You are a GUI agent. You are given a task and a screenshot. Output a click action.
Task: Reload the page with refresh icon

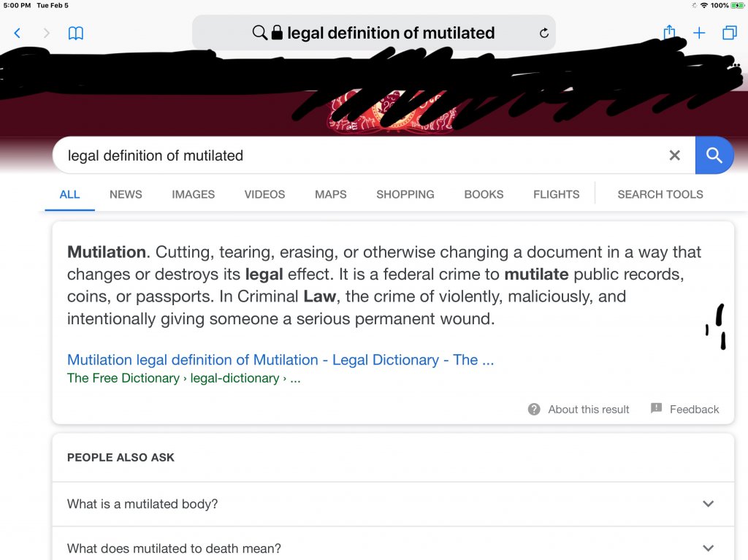tap(543, 33)
